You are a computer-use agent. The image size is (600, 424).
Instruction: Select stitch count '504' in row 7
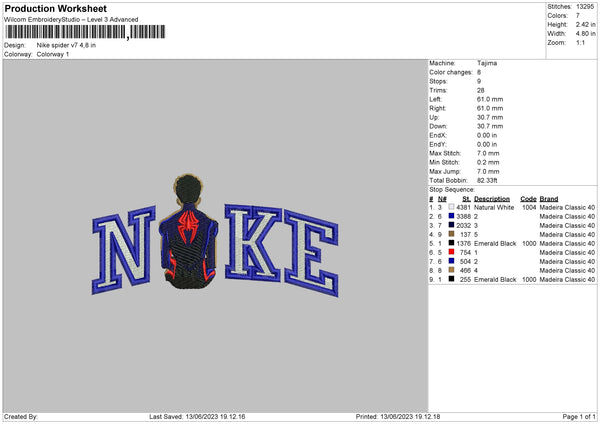[465, 261]
